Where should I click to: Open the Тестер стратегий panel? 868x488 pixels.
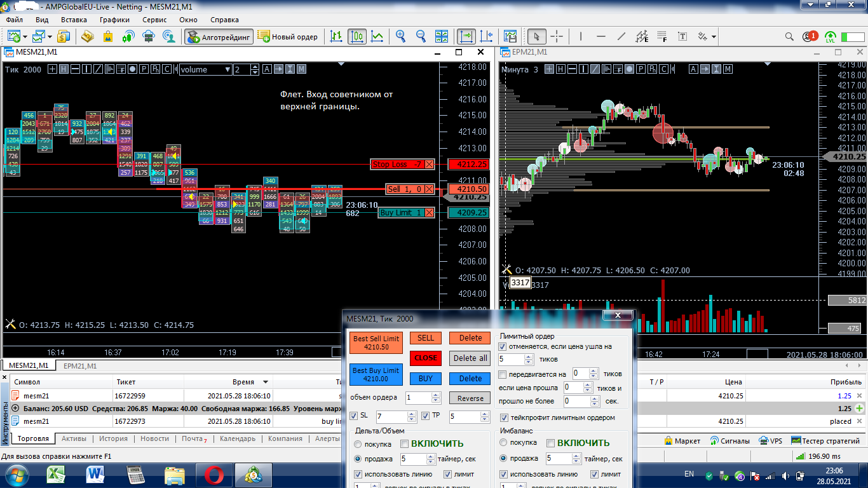(825, 440)
